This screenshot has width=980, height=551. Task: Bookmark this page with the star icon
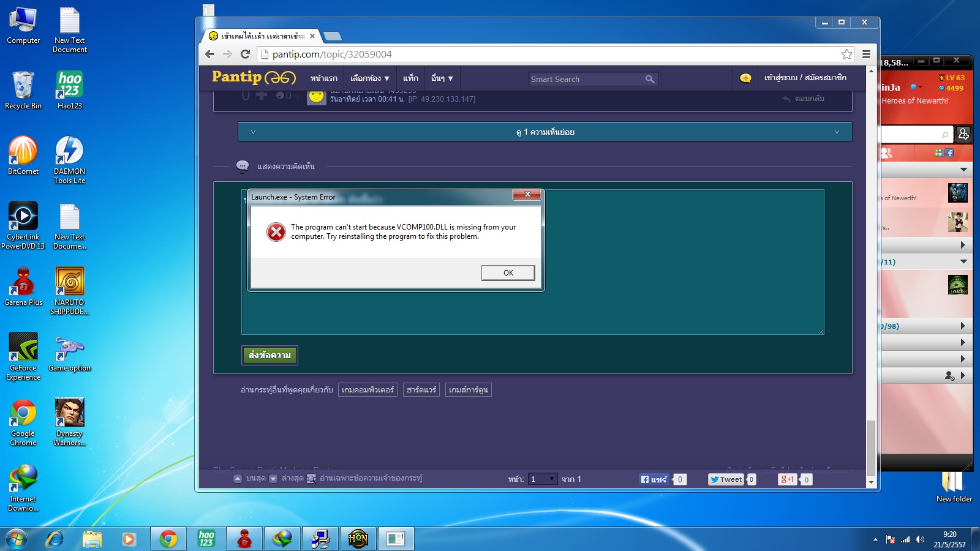(846, 54)
